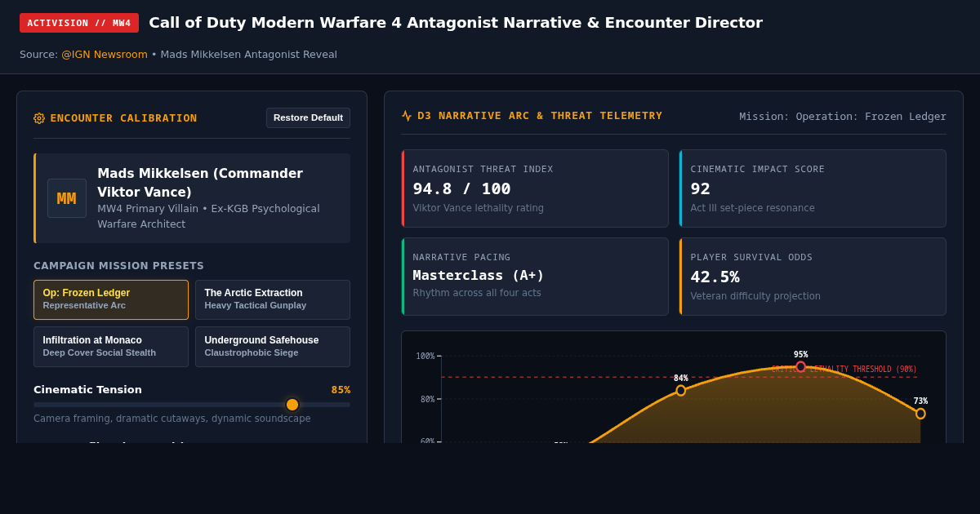Click the 94.8 / 100 threat value
The width and height of the screenshot is (980, 514).
[461, 188]
